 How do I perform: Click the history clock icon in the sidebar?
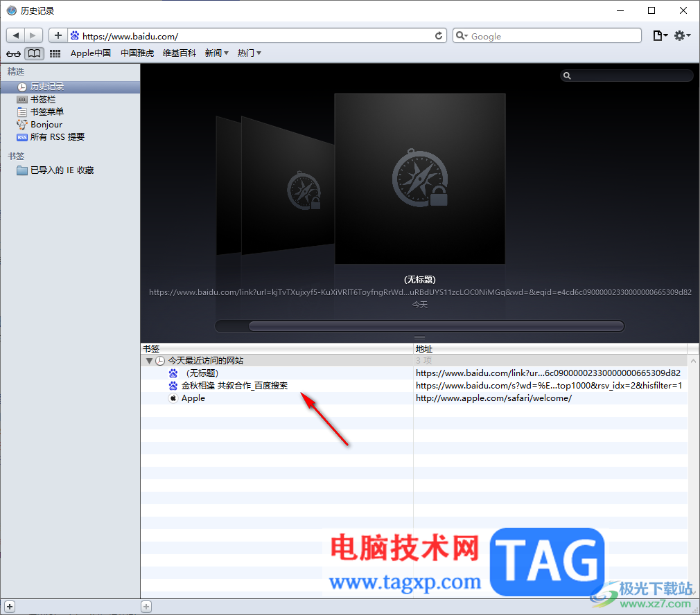22,87
